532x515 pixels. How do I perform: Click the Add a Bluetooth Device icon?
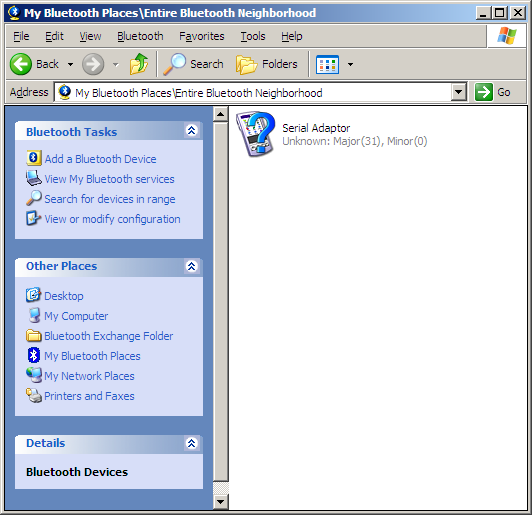34,158
